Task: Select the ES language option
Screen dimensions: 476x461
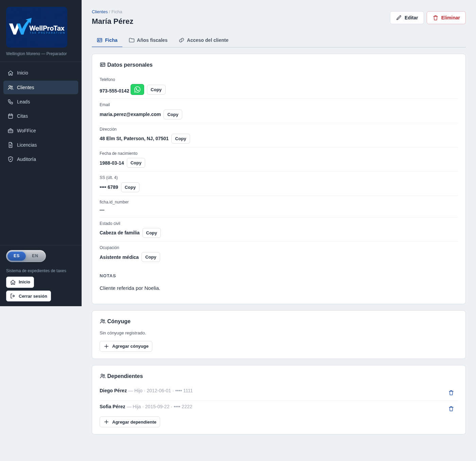Action: [x=17, y=256]
